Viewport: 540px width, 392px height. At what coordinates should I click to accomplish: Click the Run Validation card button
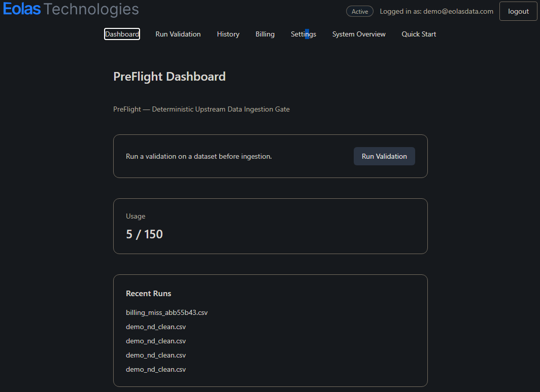[384, 156]
